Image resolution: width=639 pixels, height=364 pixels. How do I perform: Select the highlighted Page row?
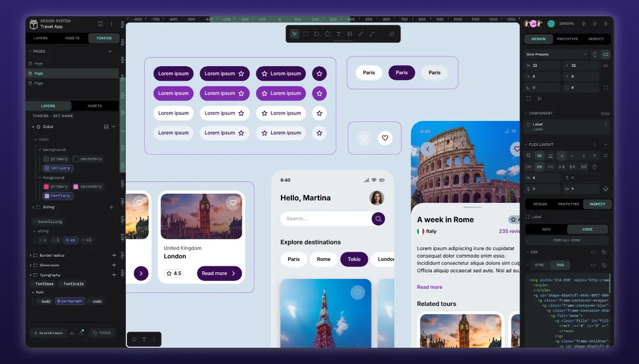(x=73, y=73)
